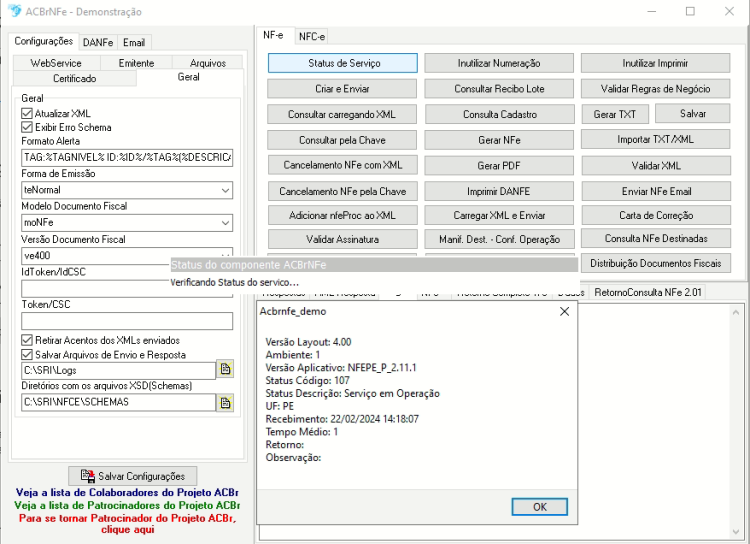Viewport: 750px width, 544px height.
Task: Click the Gerar NFe button
Action: click(x=499, y=140)
